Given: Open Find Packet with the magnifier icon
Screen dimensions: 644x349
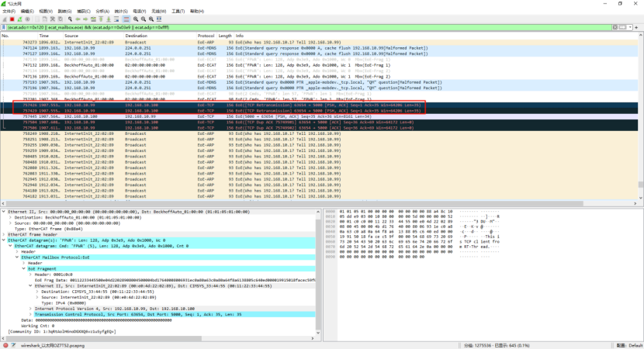Looking at the screenshot, I should [71, 19].
